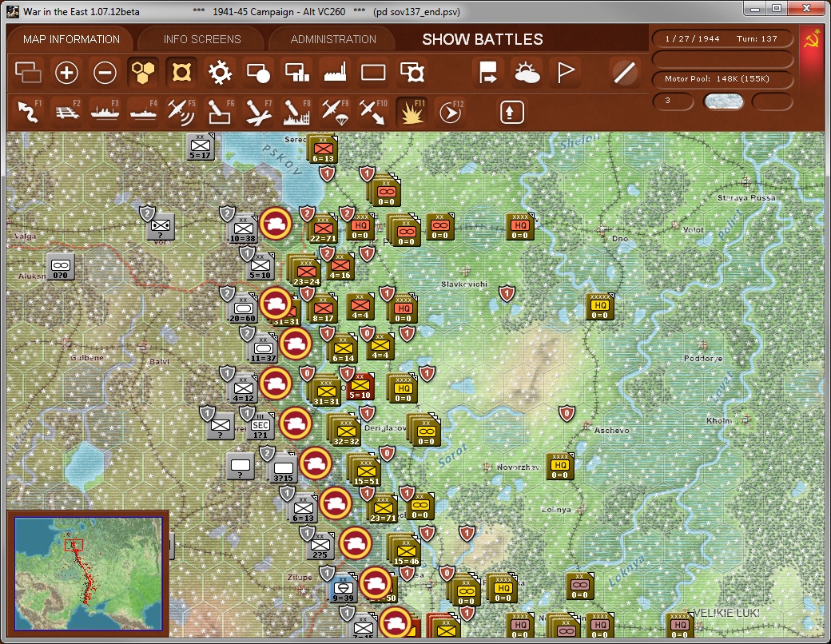Select air recon mode F5
This screenshot has height=644, width=831.
[181, 112]
